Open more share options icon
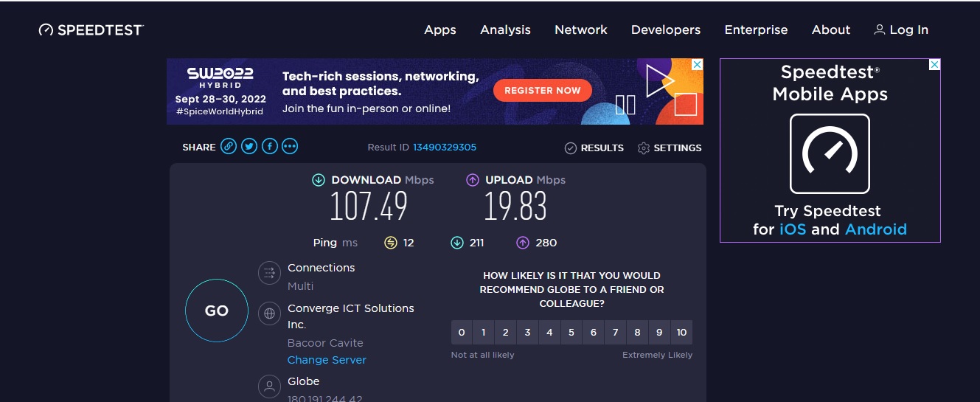980x402 pixels. click(x=290, y=147)
